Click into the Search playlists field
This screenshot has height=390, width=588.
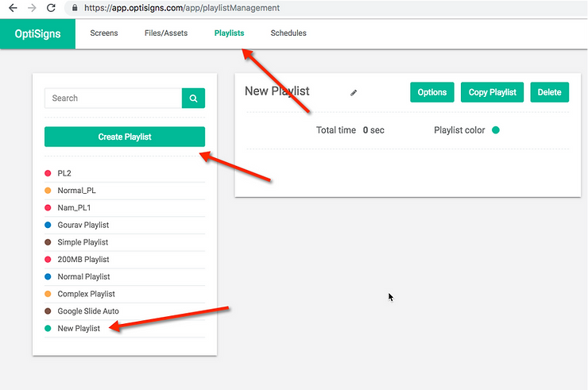tap(114, 98)
